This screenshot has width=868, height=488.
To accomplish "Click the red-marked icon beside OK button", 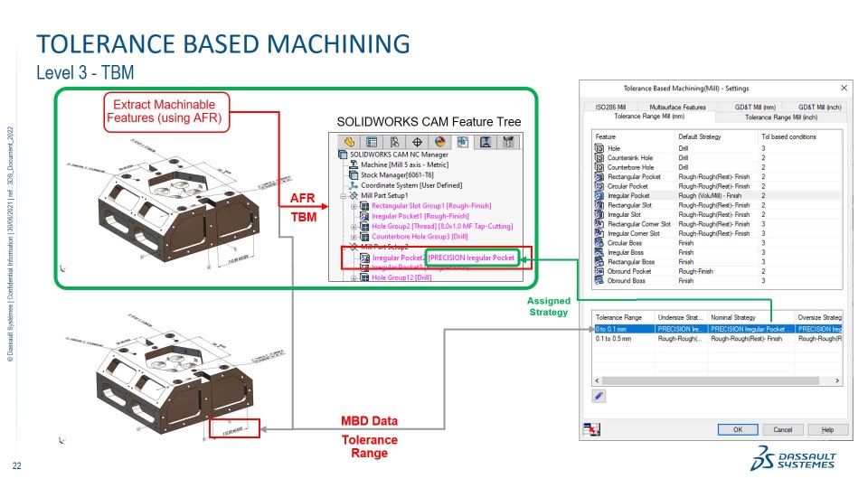I will pos(591,429).
